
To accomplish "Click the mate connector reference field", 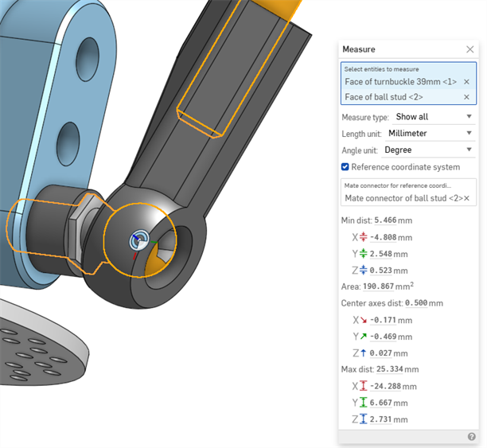I will pos(402,198).
